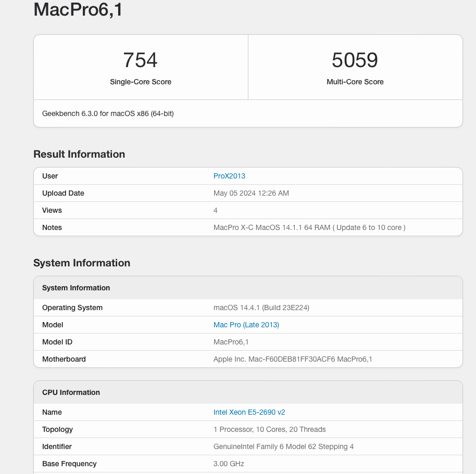The width and height of the screenshot is (476, 474).
Task: Click the System Information section heading
Action: pos(82,263)
